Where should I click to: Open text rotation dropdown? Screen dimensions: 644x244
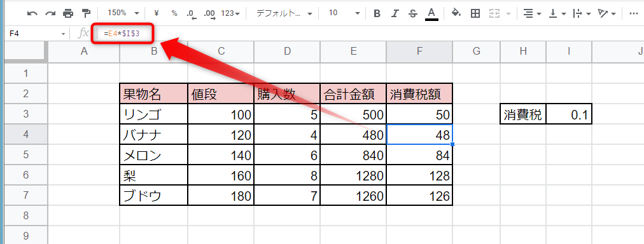(x=607, y=13)
